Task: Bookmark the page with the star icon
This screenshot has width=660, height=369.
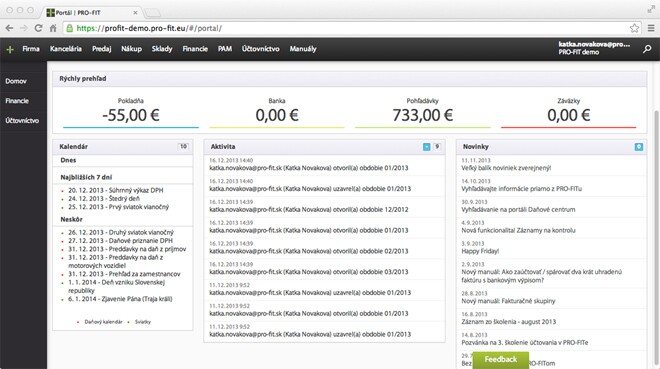Action: tap(634, 28)
